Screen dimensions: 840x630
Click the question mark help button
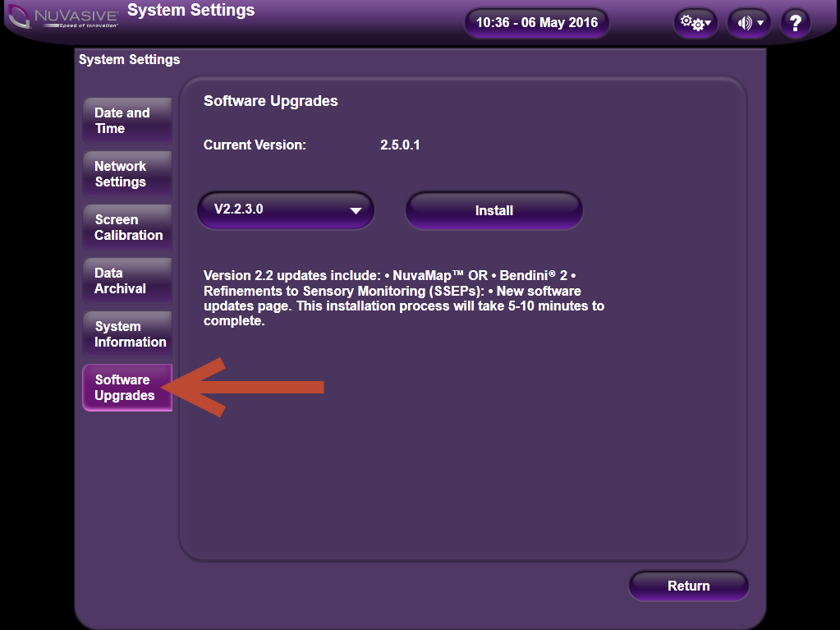(x=795, y=23)
